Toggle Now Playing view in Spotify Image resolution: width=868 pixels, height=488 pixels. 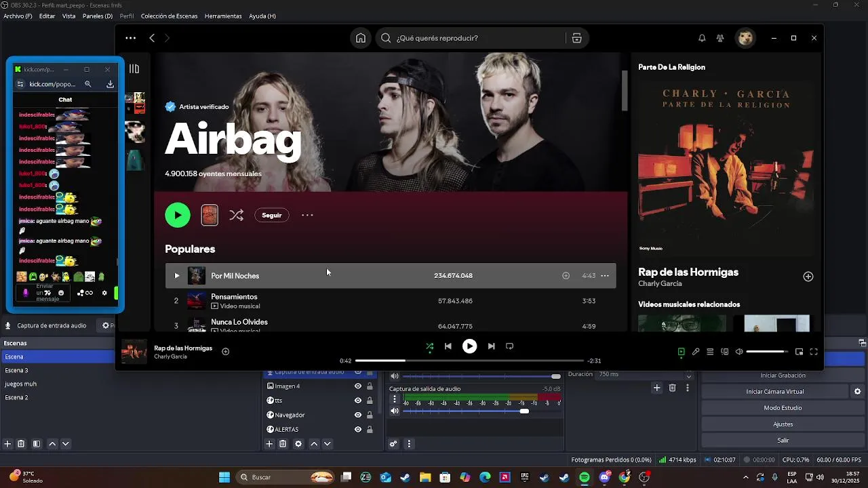pos(681,352)
